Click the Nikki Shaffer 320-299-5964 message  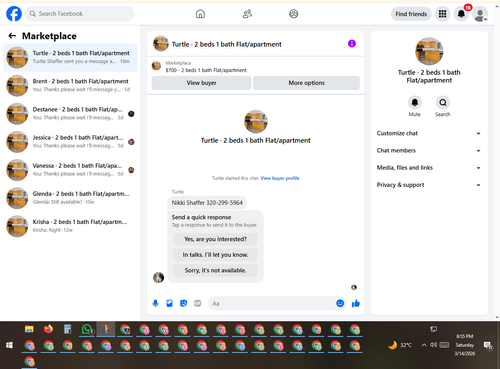point(207,203)
